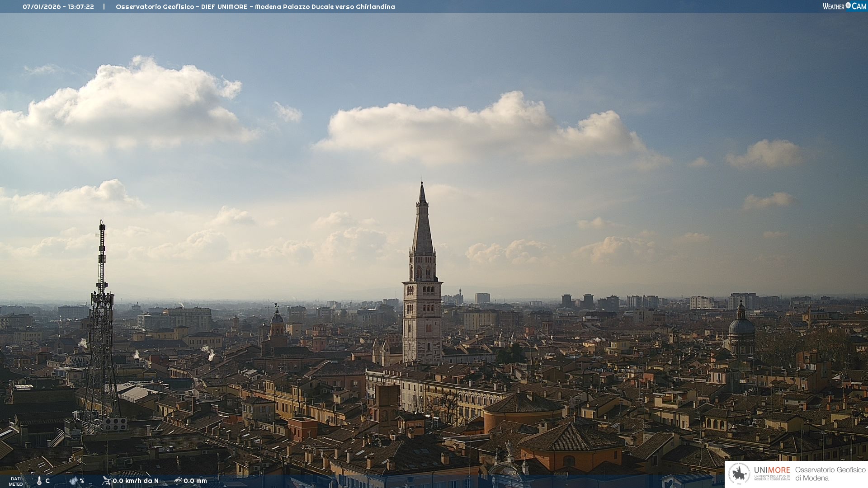Click the Osservatorio Geofisico di Modena text
868x488 pixels.
830,474
